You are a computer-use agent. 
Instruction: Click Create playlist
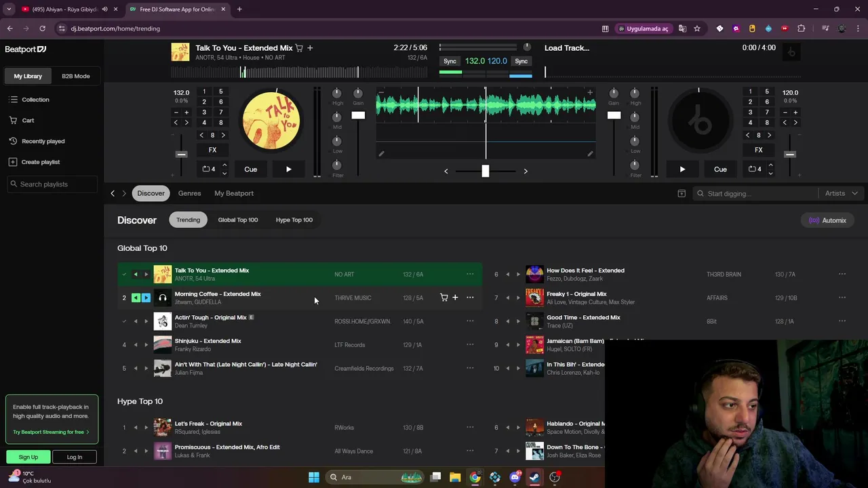41,162
